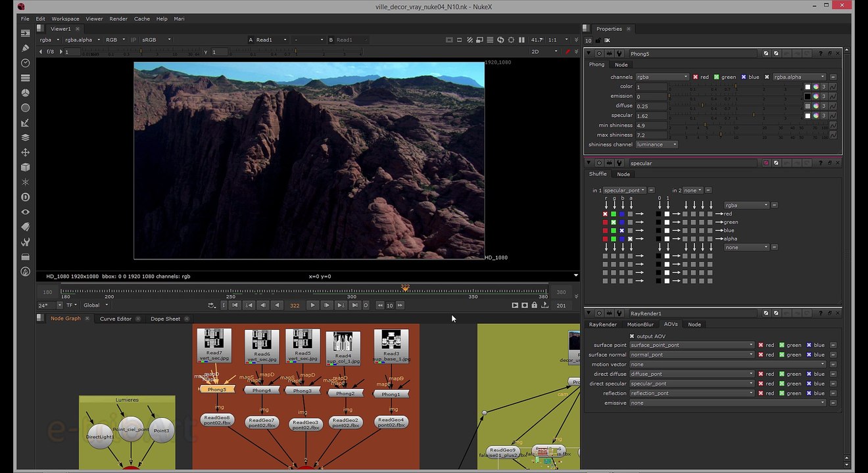This screenshot has width=868, height=473.
Task: Click the play forward button
Action: click(312, 305)
